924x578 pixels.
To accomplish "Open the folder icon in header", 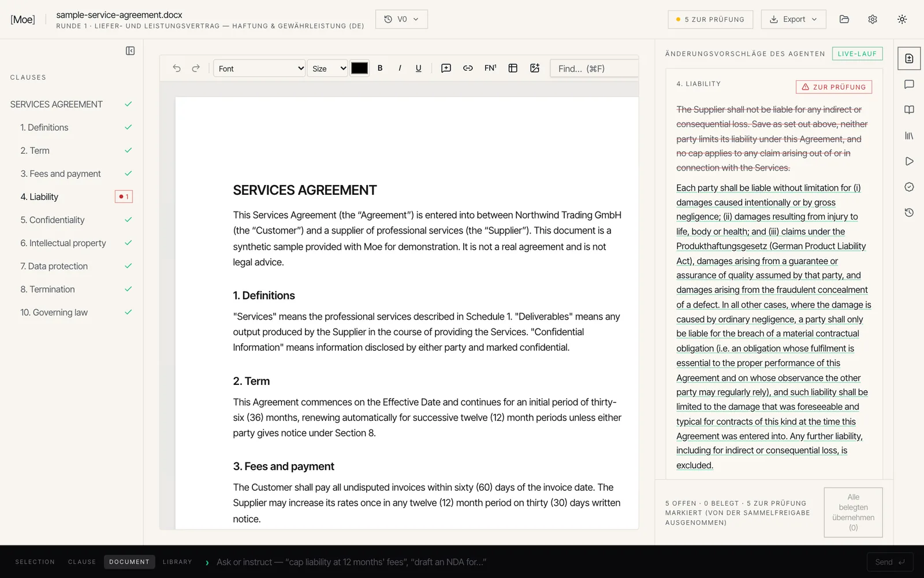I will coord(844,19).
